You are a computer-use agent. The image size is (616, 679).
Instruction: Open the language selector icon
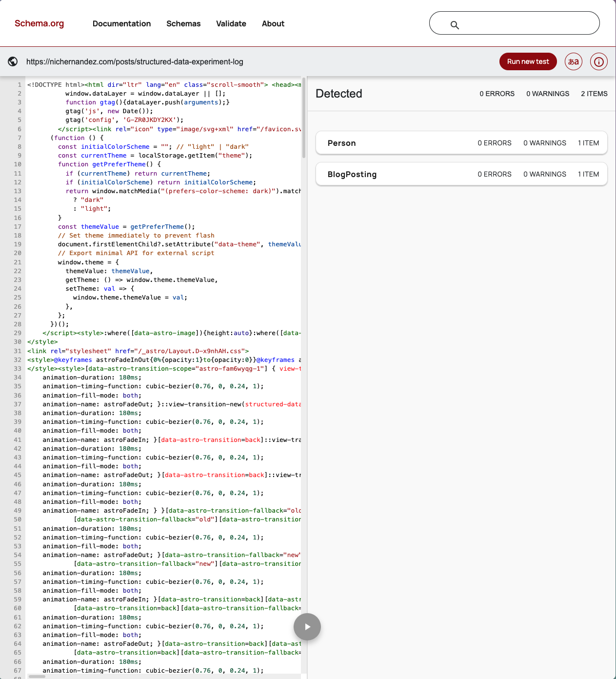pos(574,61)
